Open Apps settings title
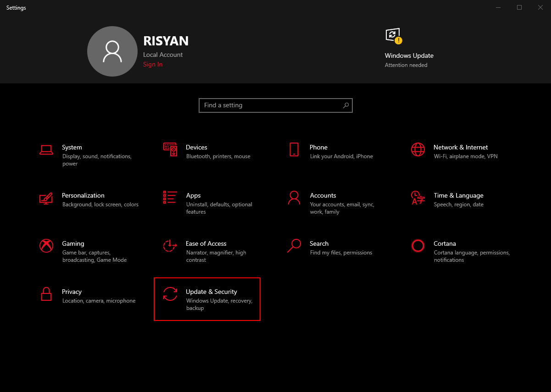 pyautogui.click(x=194, y=195)
